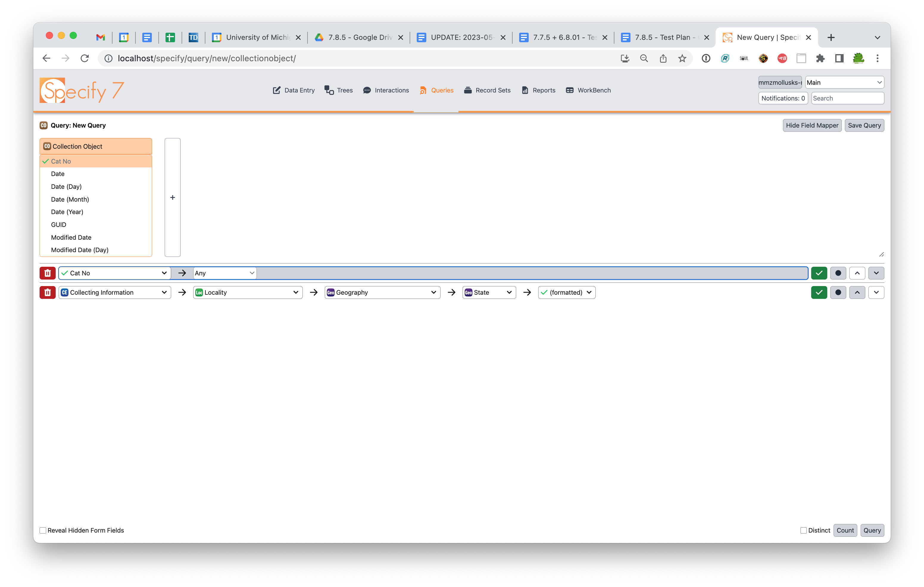
Task: Open the Record Sets section
Action: [x=487, y=90]
